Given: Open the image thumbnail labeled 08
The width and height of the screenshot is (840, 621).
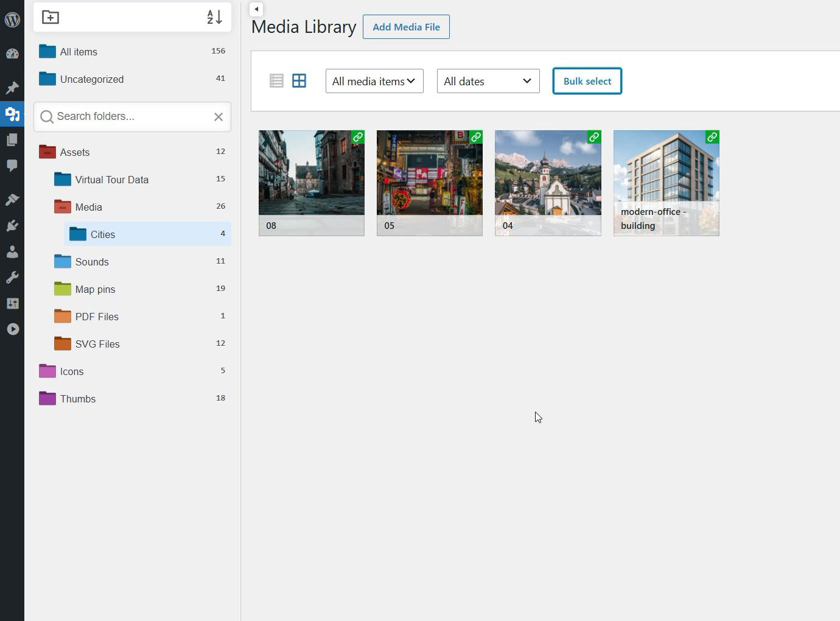Looking at the screenshot, I should [x=312, y=183].
